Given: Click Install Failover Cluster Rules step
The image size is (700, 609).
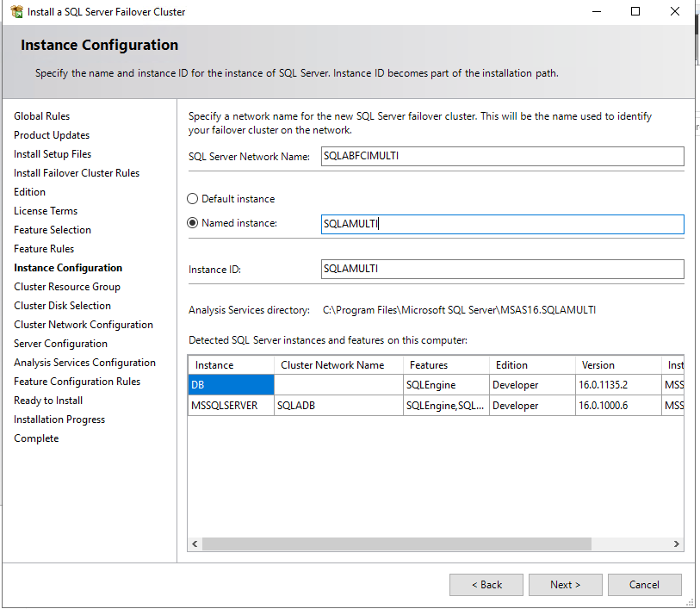Looking at the screenshot, I should point(77,173).
